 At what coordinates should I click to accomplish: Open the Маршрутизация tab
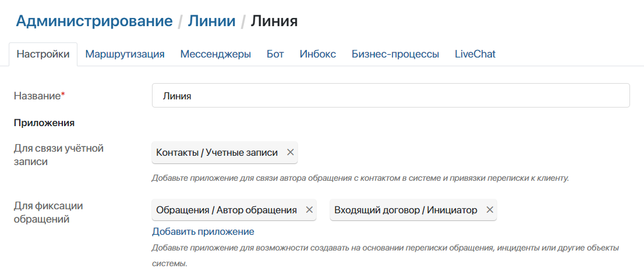pyautogui.click(x=125, y=54)
